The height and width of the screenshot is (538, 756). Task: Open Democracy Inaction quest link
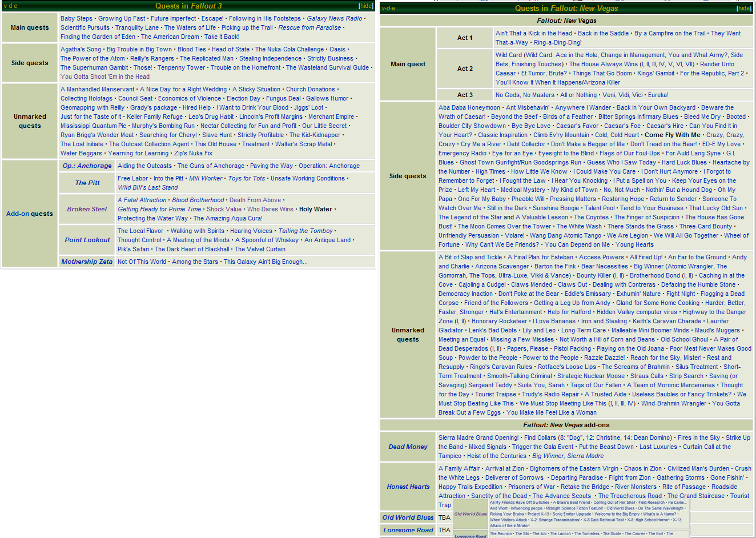click(465, 294)
